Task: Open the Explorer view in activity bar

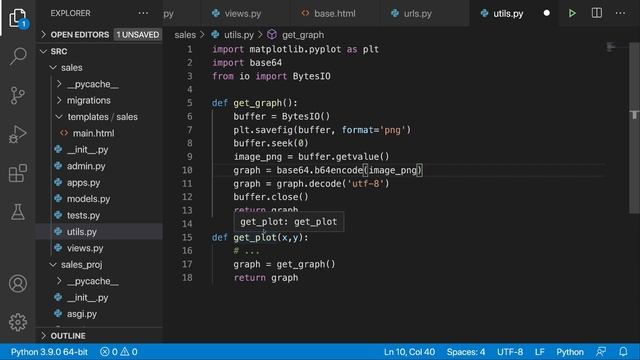Action: click(x=18, y=18)
